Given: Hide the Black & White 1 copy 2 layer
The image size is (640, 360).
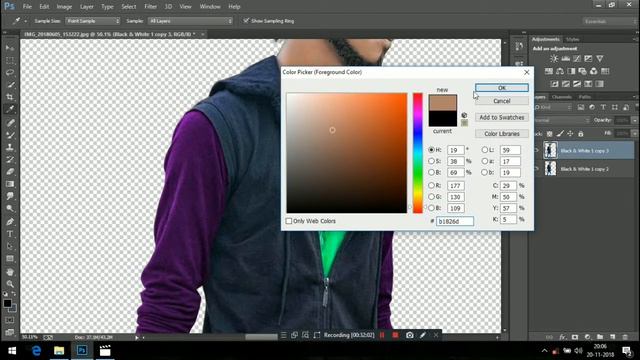Looking at the screenshot, I should coord(536,169).
